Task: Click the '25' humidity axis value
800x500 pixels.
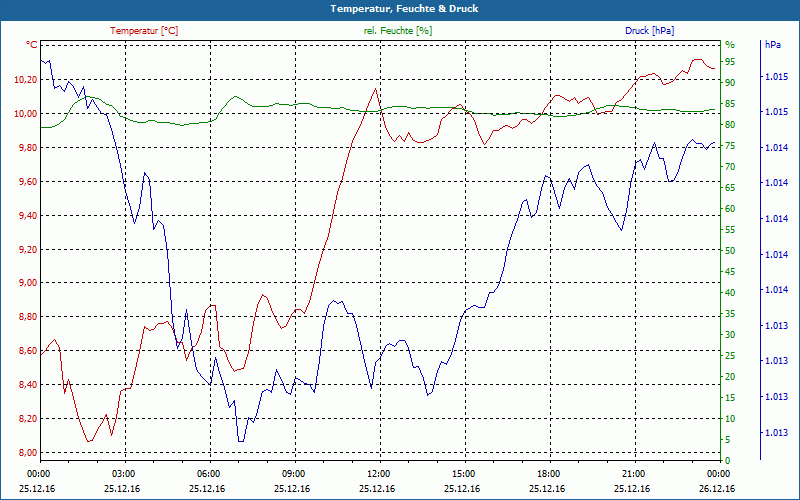Action: tap(730, 356)
